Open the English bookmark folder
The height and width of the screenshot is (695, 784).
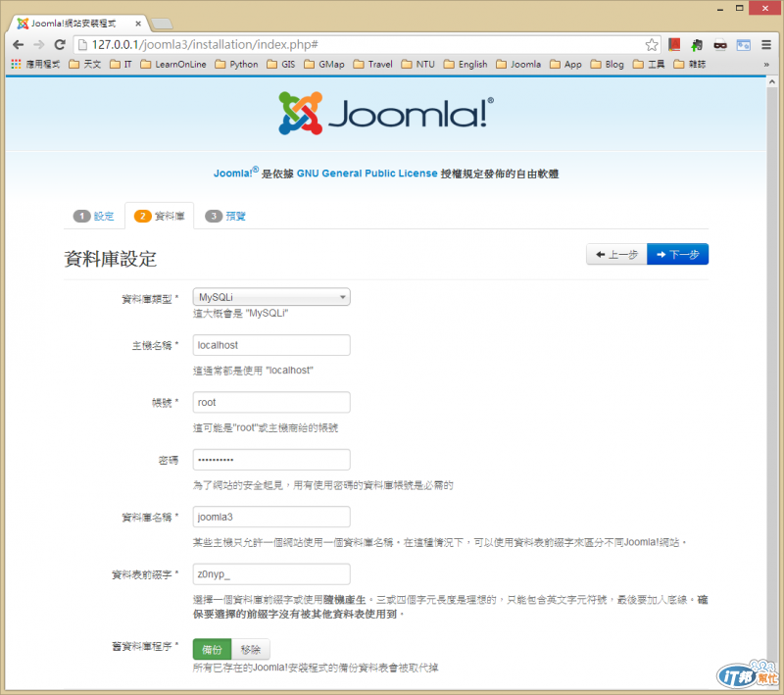(x=465, y=64)
